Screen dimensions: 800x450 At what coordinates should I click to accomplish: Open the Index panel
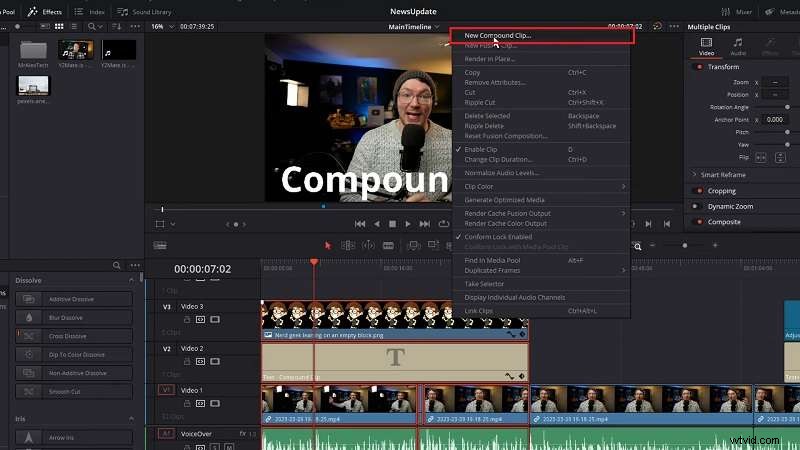click(90, 12)
